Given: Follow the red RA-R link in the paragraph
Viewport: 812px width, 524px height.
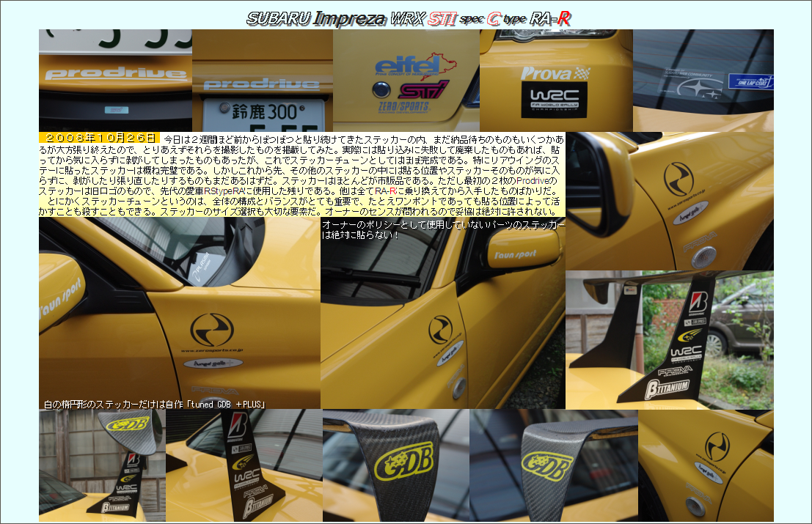Looking at the screenshot, I should [x=385, y=191].
